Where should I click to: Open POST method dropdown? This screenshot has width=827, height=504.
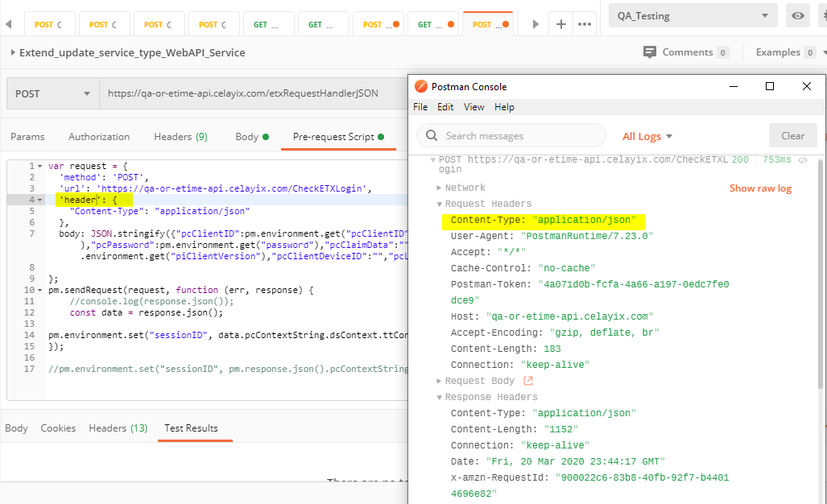52,94
